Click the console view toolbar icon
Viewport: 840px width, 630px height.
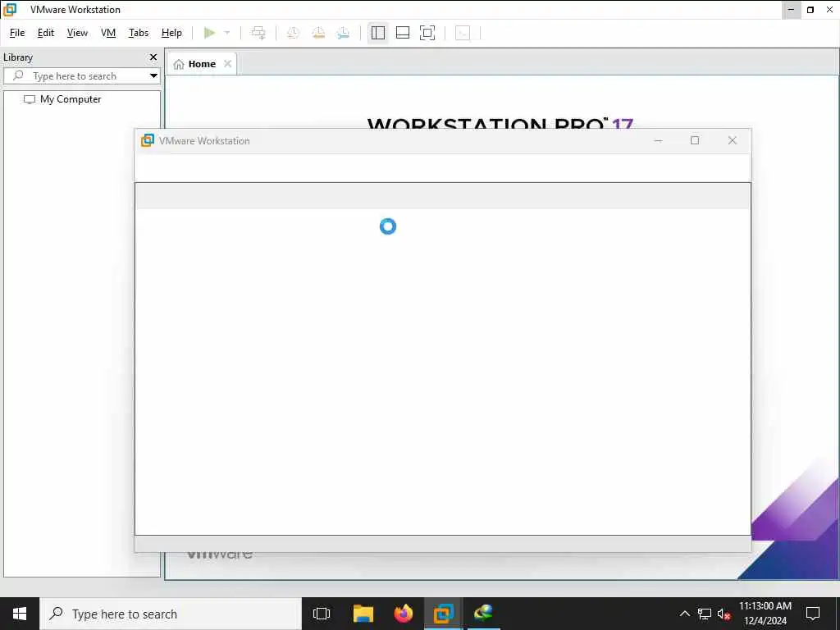(x=463, y=33)
